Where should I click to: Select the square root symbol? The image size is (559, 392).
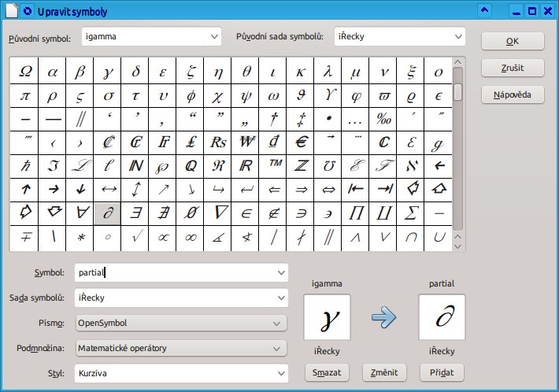(x=135, y=238)
